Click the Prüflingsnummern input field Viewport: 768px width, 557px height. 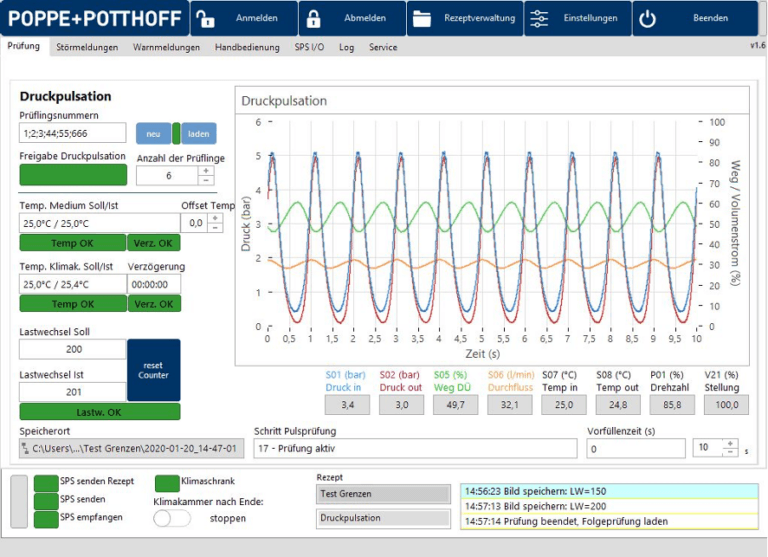coord(73,133)
